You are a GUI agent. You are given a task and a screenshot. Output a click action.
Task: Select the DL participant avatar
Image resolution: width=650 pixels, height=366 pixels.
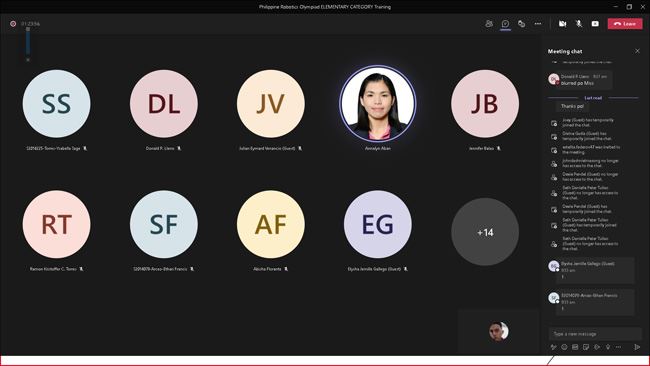pyautogui.click(x=164, y=104)
